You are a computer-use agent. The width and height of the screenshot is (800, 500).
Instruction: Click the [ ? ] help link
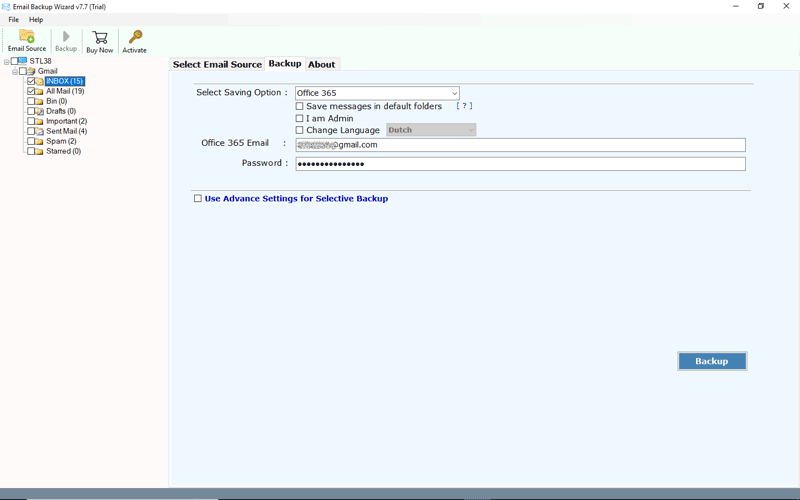tap(464, 106)
